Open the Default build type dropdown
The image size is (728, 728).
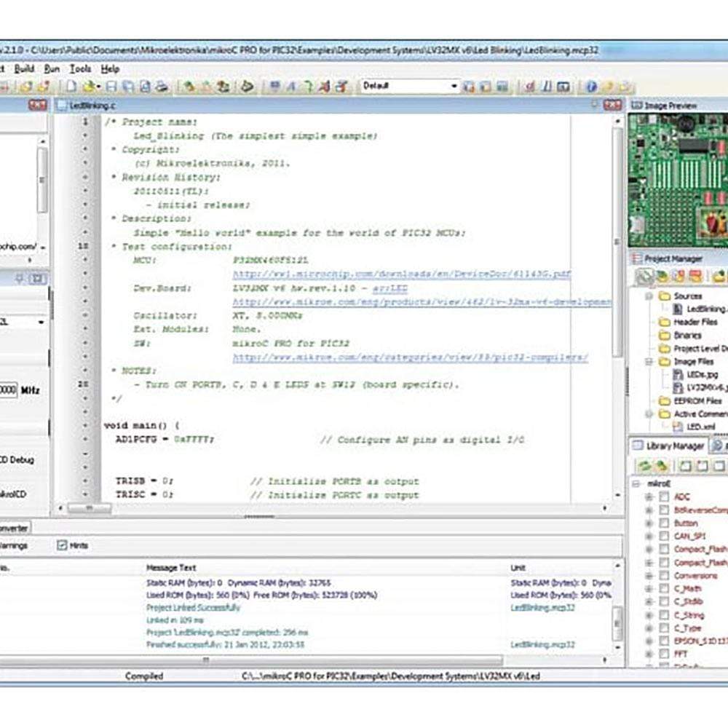pos(454,87)
